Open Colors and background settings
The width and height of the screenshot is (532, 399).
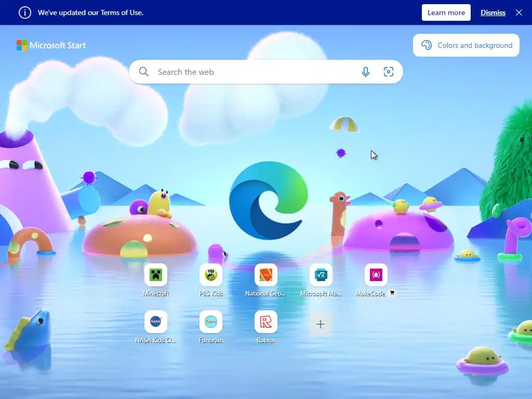[466, 45]
